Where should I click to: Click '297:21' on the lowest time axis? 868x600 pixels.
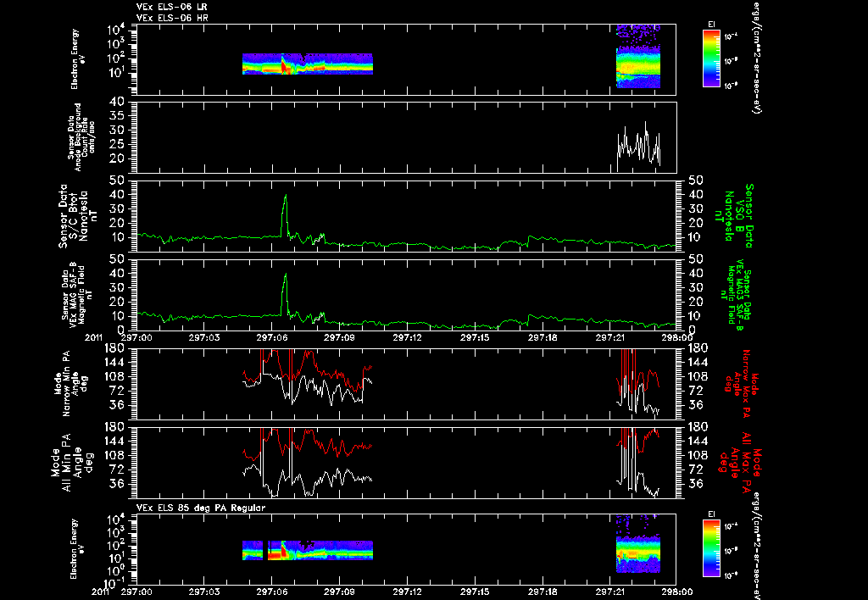[609, 592]
